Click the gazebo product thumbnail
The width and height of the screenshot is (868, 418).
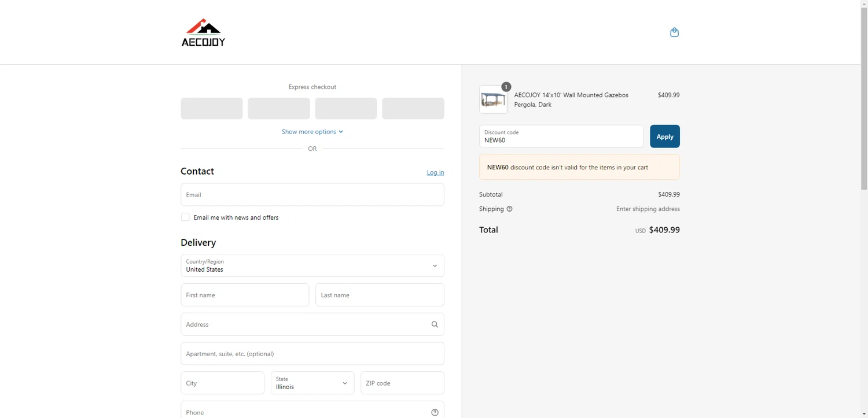click(493, 99)
